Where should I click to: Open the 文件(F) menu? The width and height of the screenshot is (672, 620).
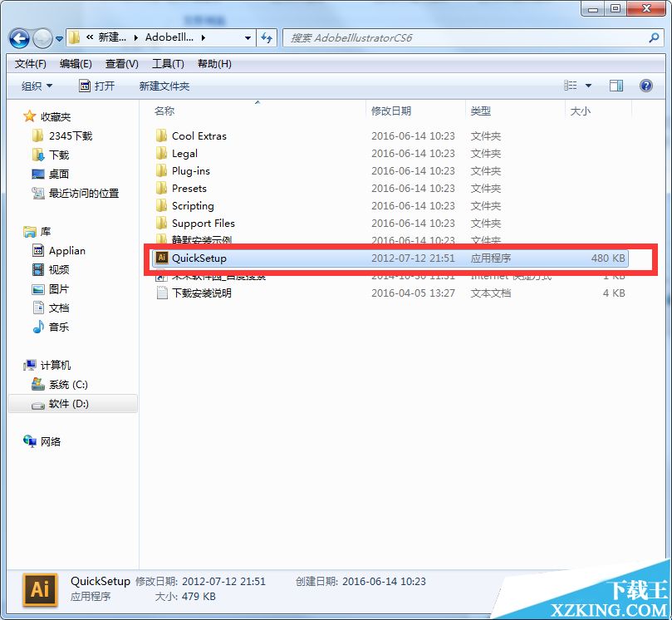coord(31,64)
